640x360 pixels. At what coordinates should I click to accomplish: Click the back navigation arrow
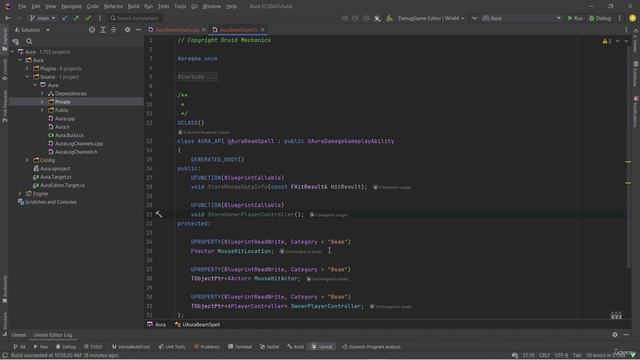[8, 18]
